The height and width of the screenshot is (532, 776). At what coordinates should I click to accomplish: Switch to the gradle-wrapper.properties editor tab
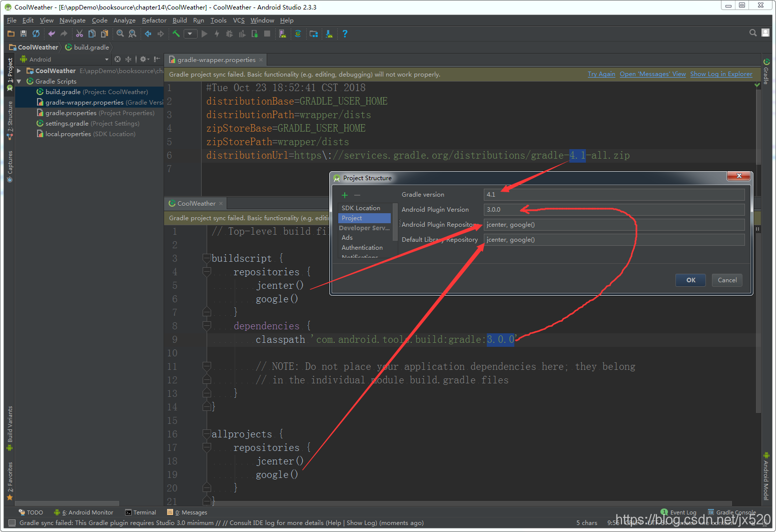[216, 60]
